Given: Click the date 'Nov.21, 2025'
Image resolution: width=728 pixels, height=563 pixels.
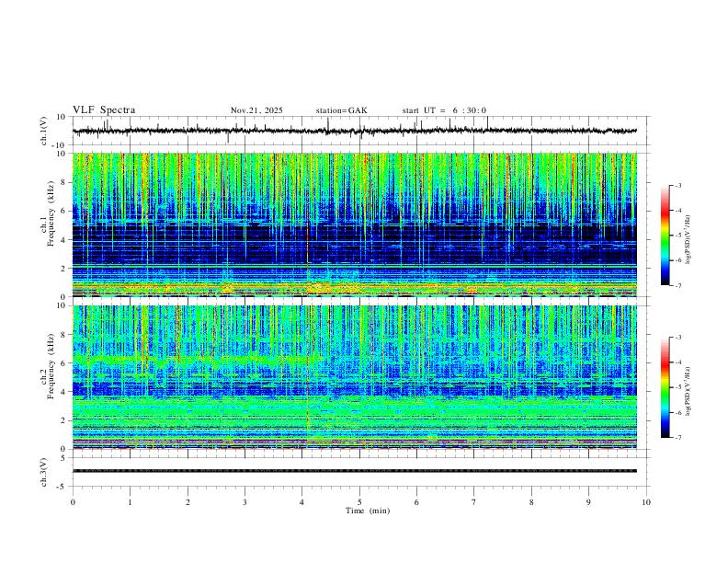Looking at the screenshot, I should (x=256, y=110).
